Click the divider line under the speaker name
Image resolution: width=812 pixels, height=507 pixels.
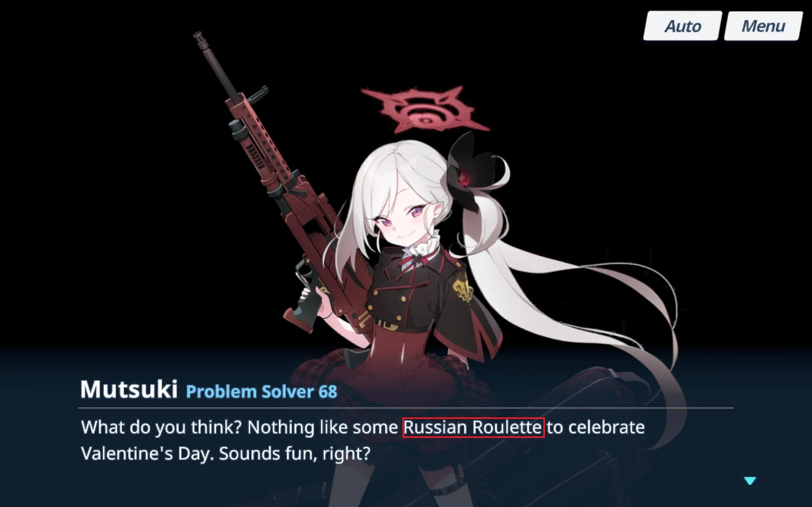pos(406,408)
